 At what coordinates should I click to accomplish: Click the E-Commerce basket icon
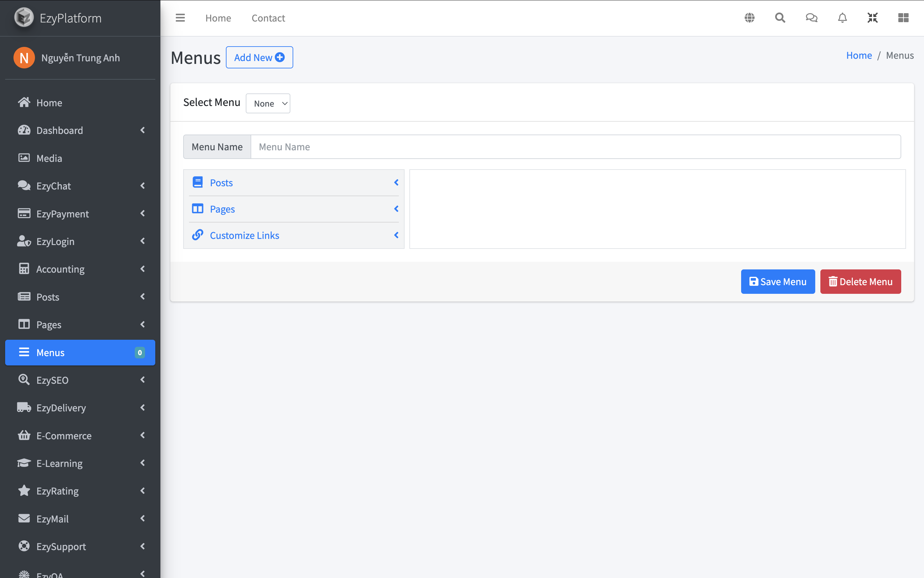pyautogui.click(x=24, y=435)
